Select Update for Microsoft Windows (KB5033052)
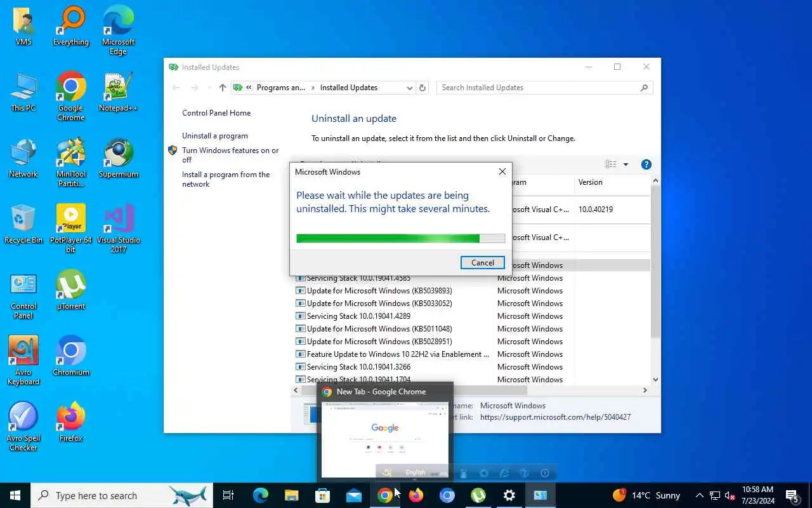The width and height of the screenshot is (812, 508). (x=379, y=304)
